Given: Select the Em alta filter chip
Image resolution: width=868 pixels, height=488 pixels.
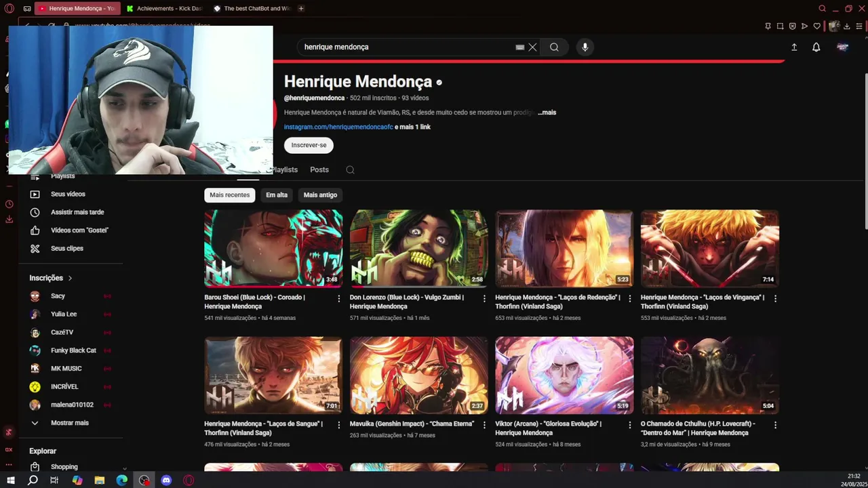Looking at the screenshot, I should 277,195.
